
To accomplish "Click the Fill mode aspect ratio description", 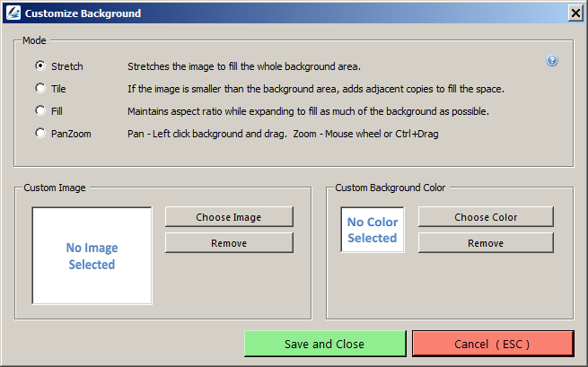I will click(x=308, y=111).
